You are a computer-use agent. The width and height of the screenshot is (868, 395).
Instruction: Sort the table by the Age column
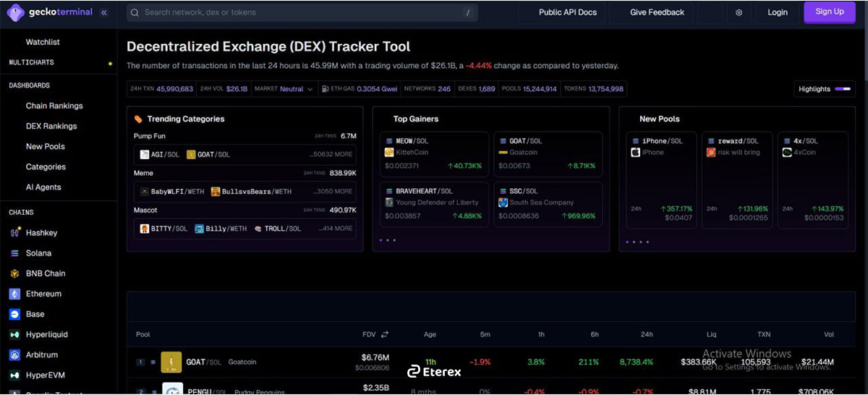pyautogui.click(x=430, y=334)
